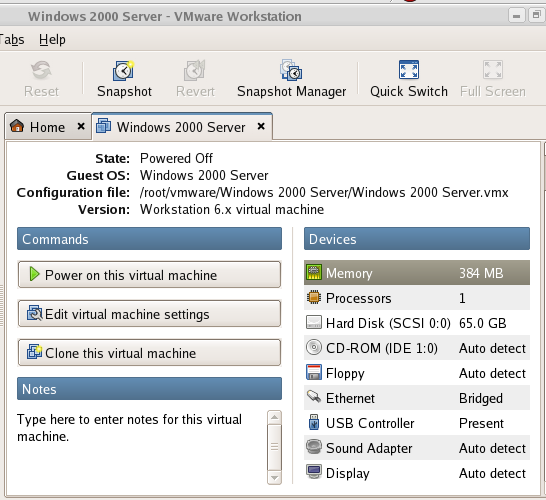Select the Ethernet adapter icon
This screenshot has width=546, height=500.
(314, 396)
